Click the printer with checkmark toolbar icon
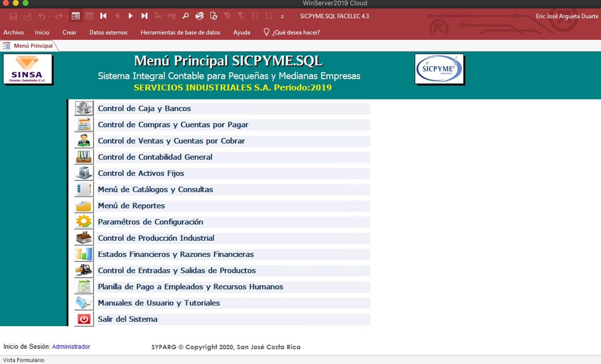 point(199,16)
